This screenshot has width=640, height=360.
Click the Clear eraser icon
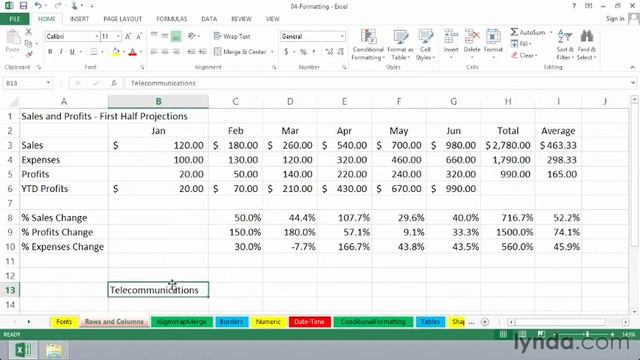coord(514,55)
